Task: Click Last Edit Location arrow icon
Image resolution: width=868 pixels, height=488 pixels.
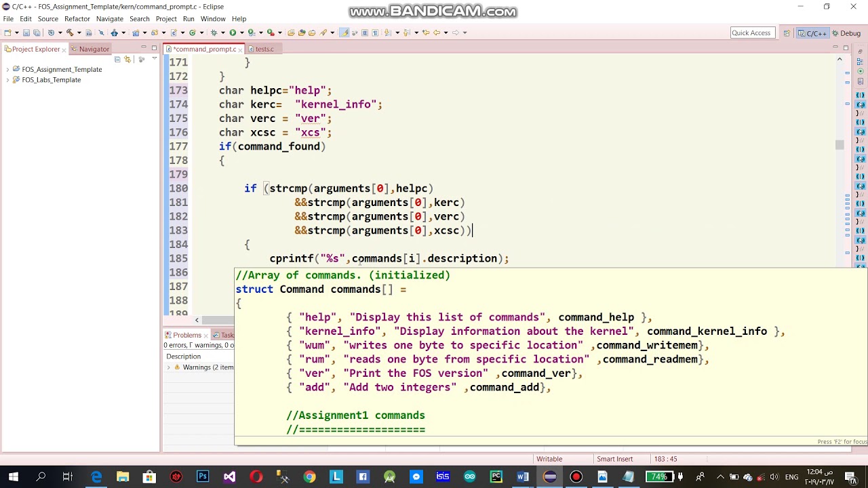Action: [426, 33]
